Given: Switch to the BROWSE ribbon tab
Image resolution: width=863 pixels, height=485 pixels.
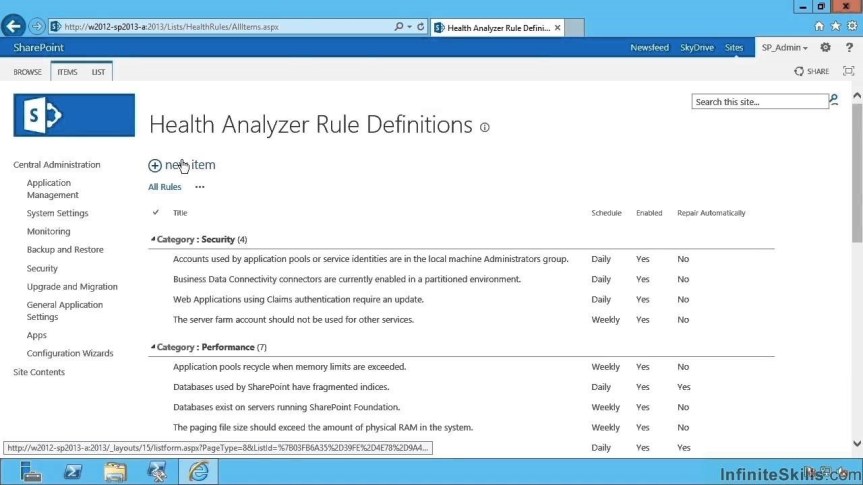Looking at the screenshot, I should 28,72.
